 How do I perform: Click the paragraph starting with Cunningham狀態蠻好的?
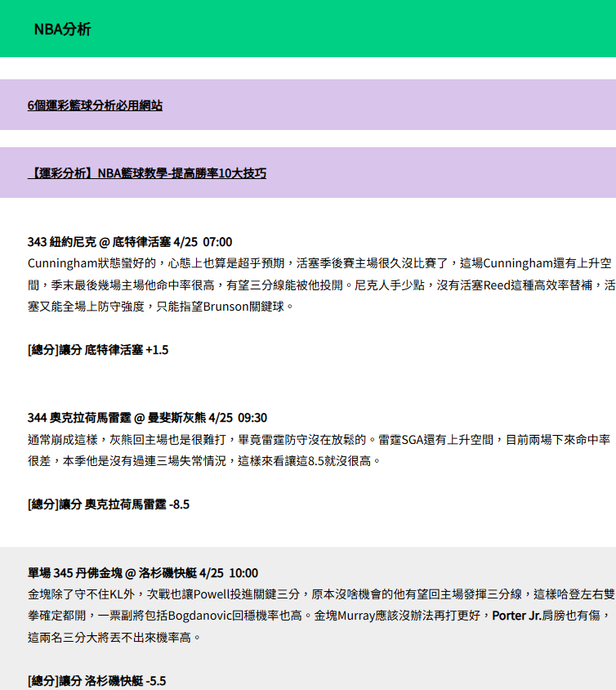319,285
